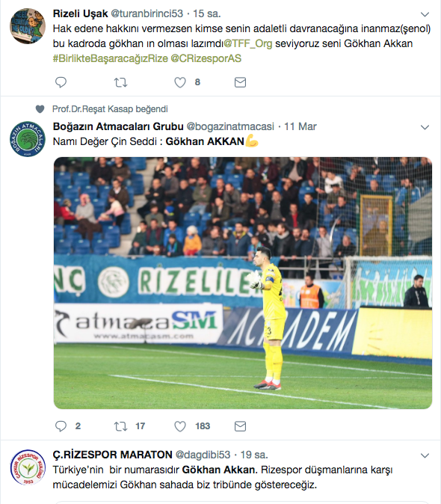Open the @TFF_Org mention link
The width and height of the screenshot is (441, 504).
click(x=247, y=43)
